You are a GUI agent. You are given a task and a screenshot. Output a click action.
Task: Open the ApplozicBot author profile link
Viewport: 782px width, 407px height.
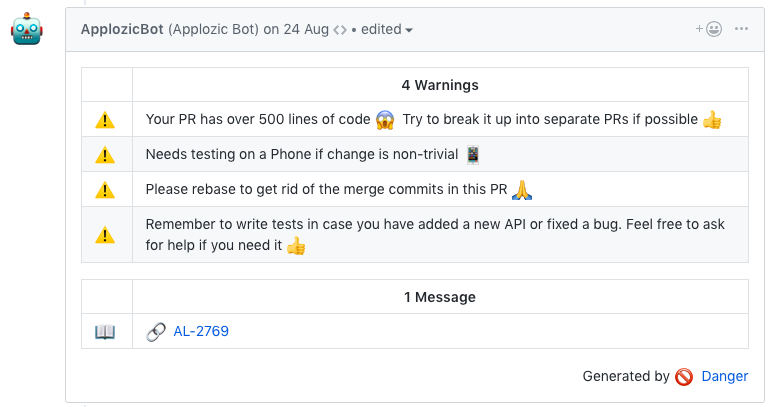point(121,29)
